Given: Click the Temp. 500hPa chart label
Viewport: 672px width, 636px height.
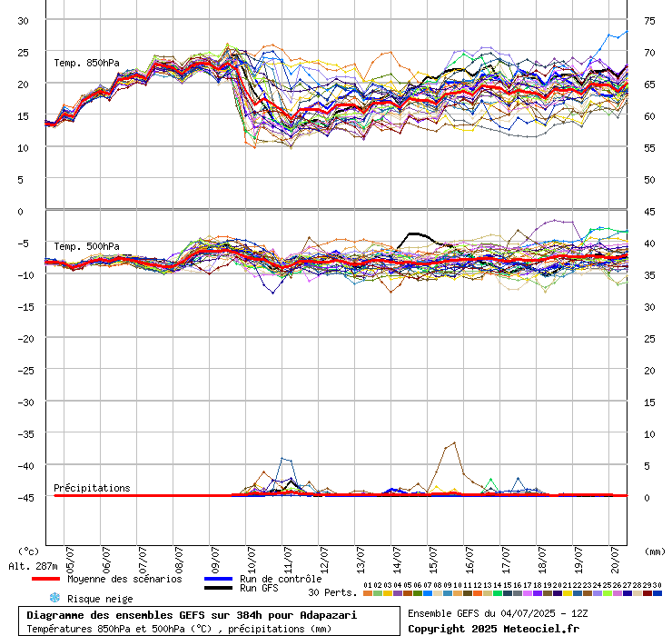Looking at the screenshot, I should [x=86, y=246].
